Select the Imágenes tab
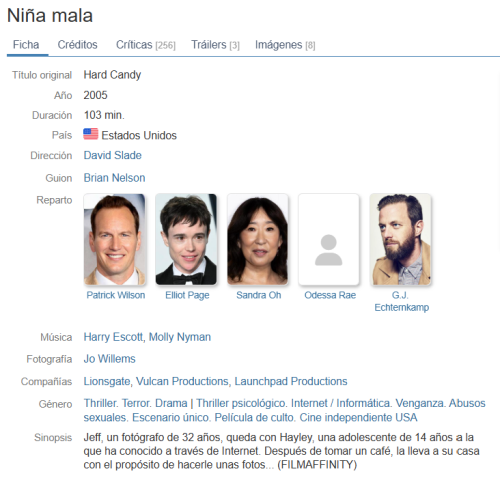This screenshot has height=493, width=500. coord(285,45)
